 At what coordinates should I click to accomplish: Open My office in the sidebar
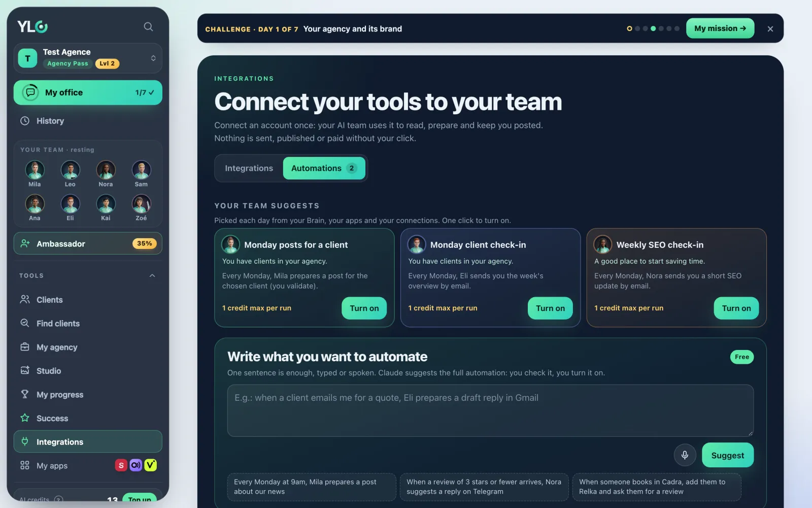[x=88, y=92]
